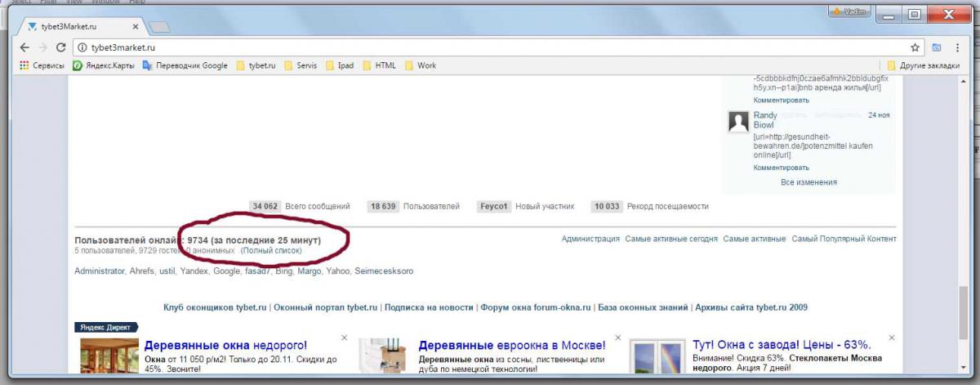Click the blue extension icon beside the star
The height and width of the screenshot is (385, 980).
click(937, 47)
